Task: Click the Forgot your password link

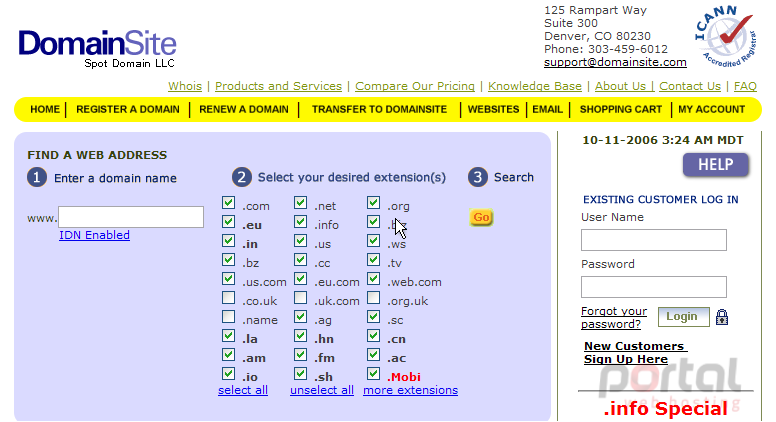Action: click(614, 318)
